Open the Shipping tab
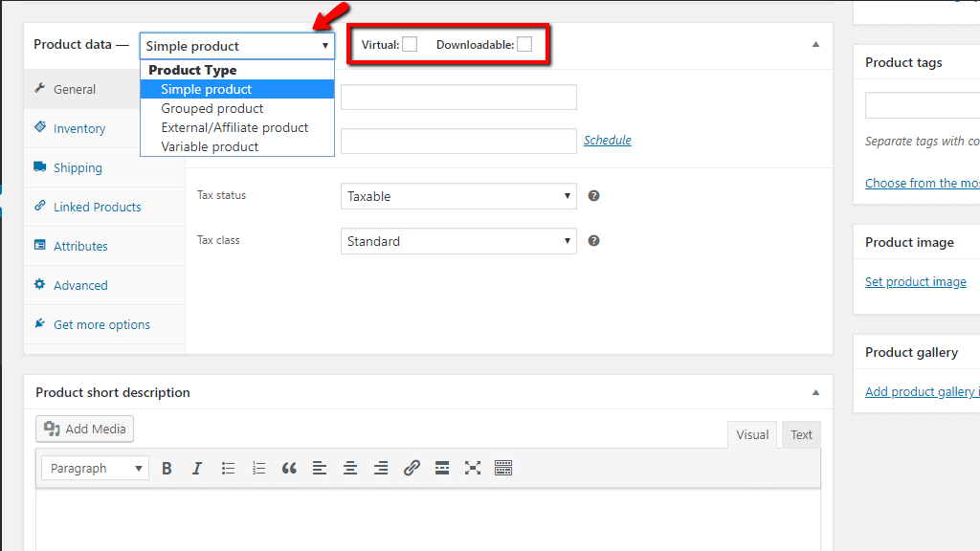Viewport: 980px width, 551px height. coord(104,168)
